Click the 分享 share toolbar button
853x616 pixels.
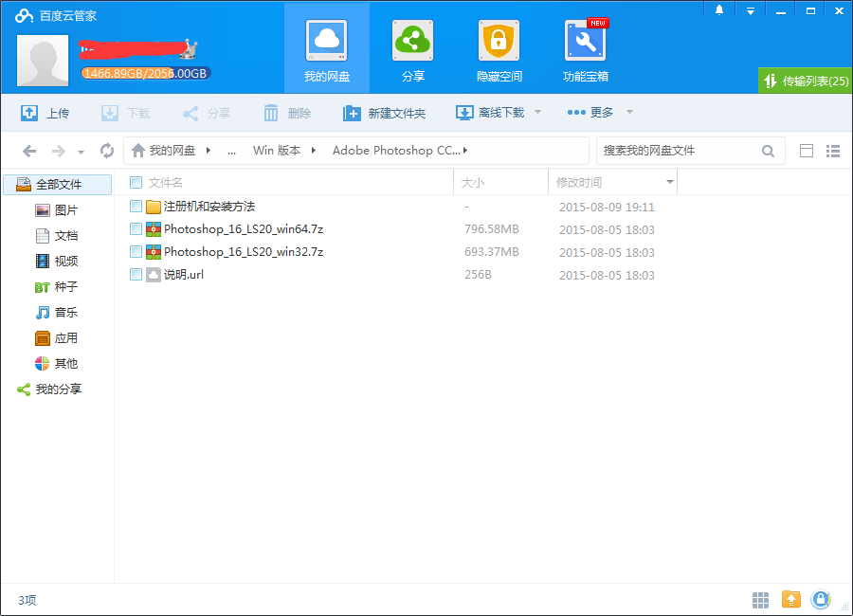207,113
